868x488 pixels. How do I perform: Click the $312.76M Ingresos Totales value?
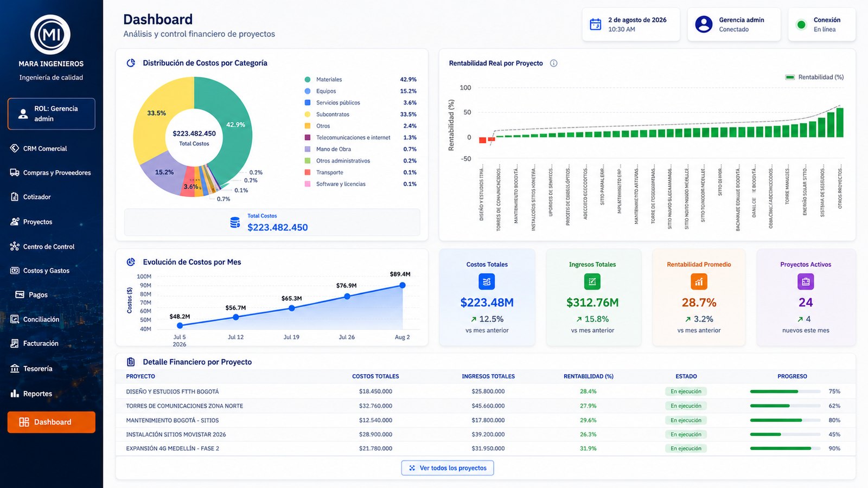click(x=592, y=303)
